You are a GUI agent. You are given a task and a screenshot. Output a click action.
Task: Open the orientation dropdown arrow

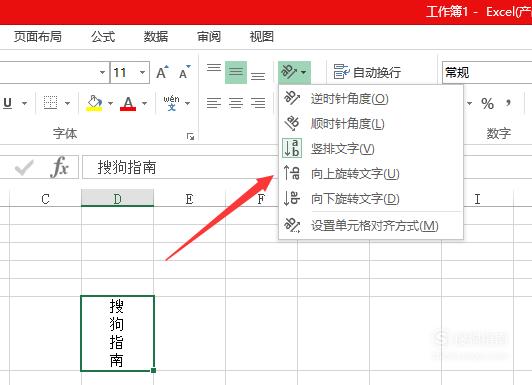point(304,72)
